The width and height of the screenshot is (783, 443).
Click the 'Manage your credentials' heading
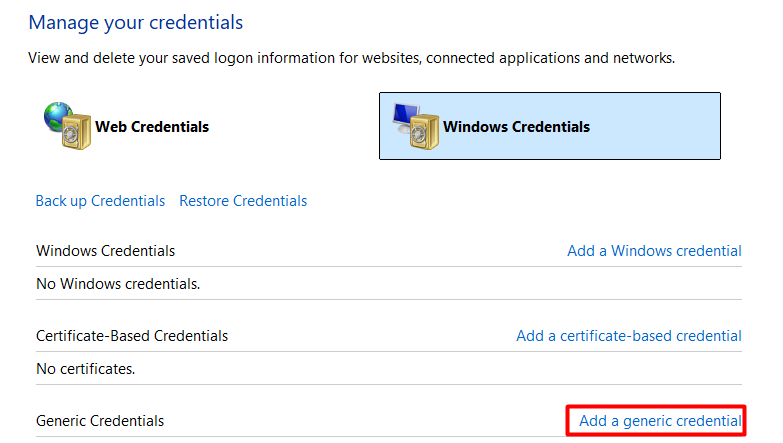point(136,22)
